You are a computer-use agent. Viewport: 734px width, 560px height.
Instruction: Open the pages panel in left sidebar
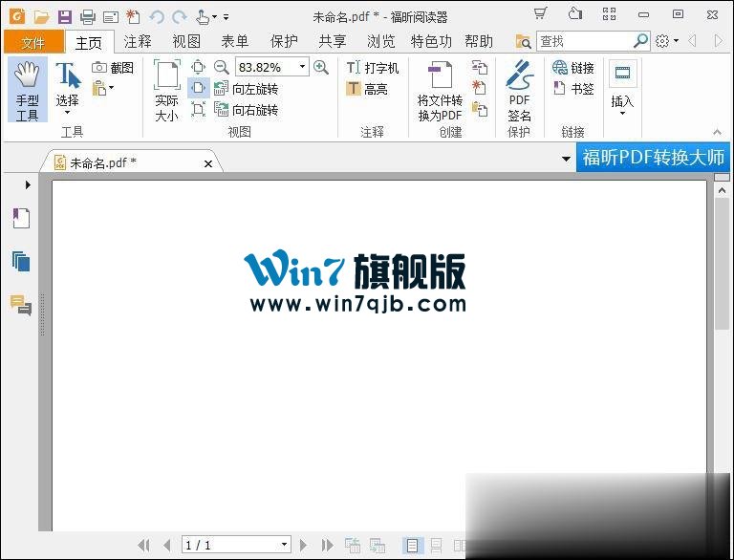coord(21,261)
